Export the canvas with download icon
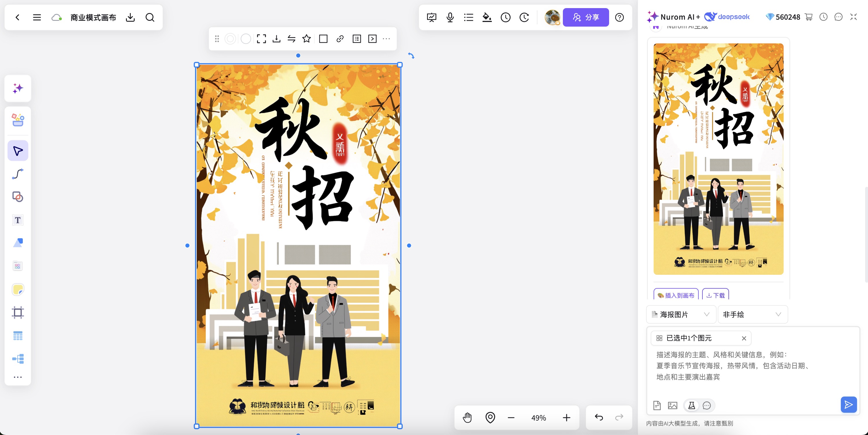Screen dimensions: 868x435 tap(130, 17)
